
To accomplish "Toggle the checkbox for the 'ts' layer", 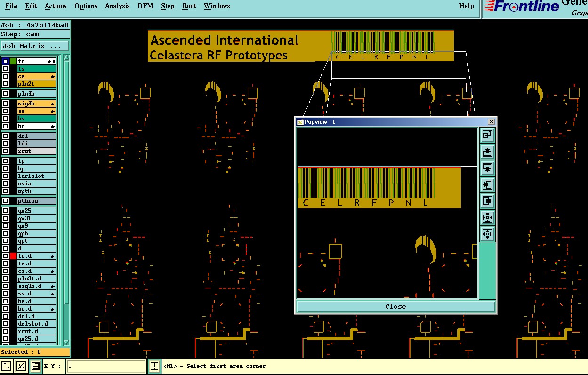I will click(x=6, y=69).
